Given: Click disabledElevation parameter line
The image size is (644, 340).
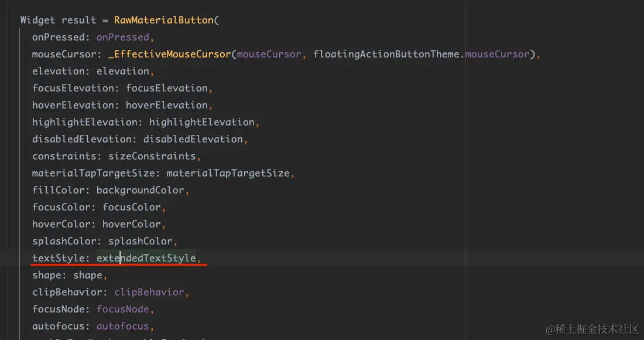Looking at the screenshot, I should coord(140,139).
